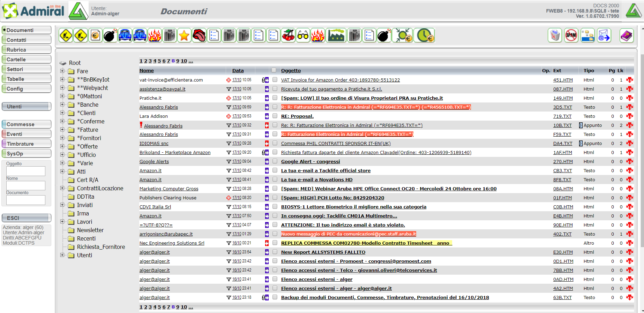This screenshot has width=644, height=313.
Task: Click the Root drive icon in tree
Action: point(63,63)
